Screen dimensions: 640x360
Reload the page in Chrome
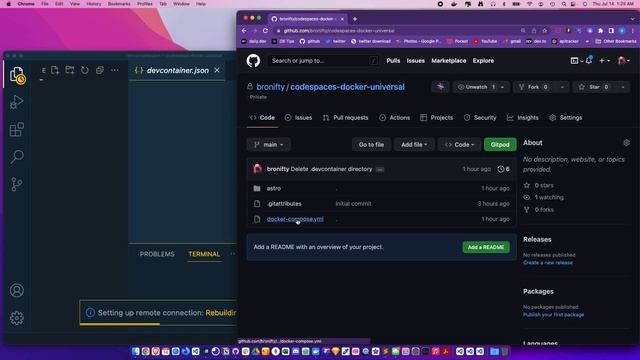pos(265,31)
